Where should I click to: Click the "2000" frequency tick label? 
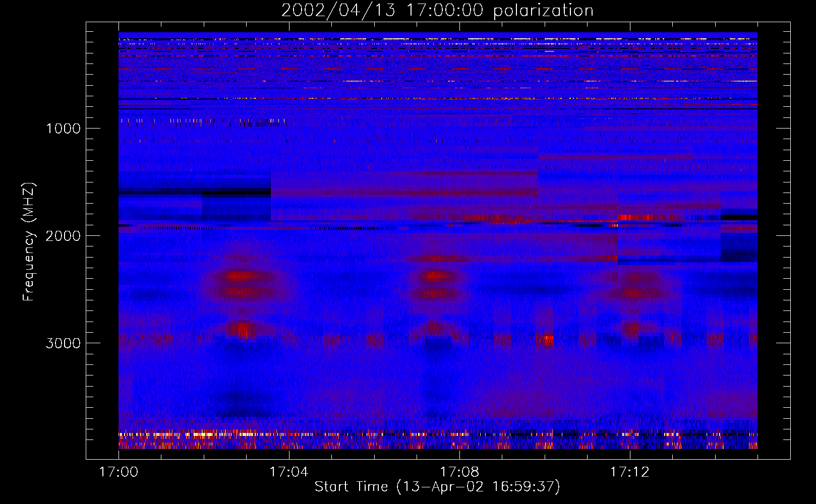click(x=63, y=236)
